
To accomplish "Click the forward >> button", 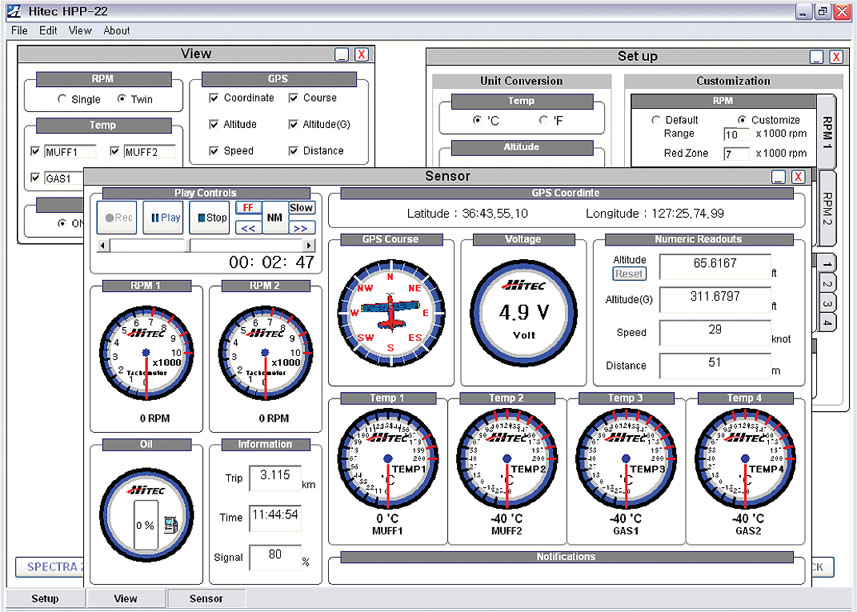I will [x=302, y=228].
